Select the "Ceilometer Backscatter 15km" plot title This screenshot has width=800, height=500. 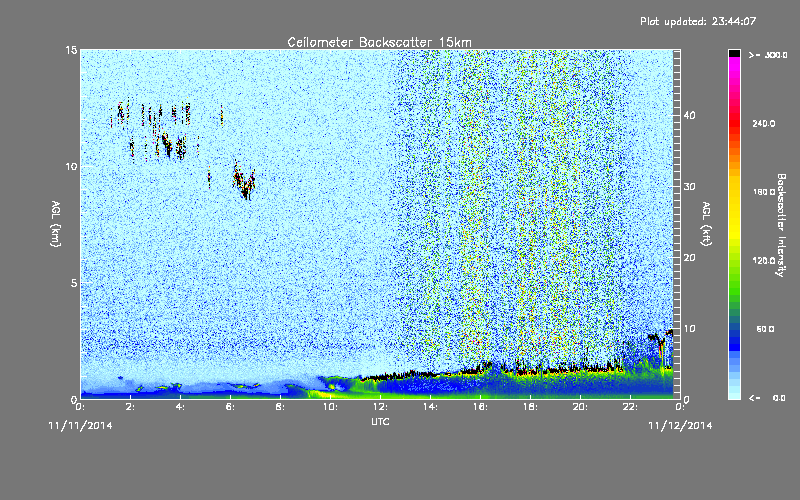(x=379, y=42)
